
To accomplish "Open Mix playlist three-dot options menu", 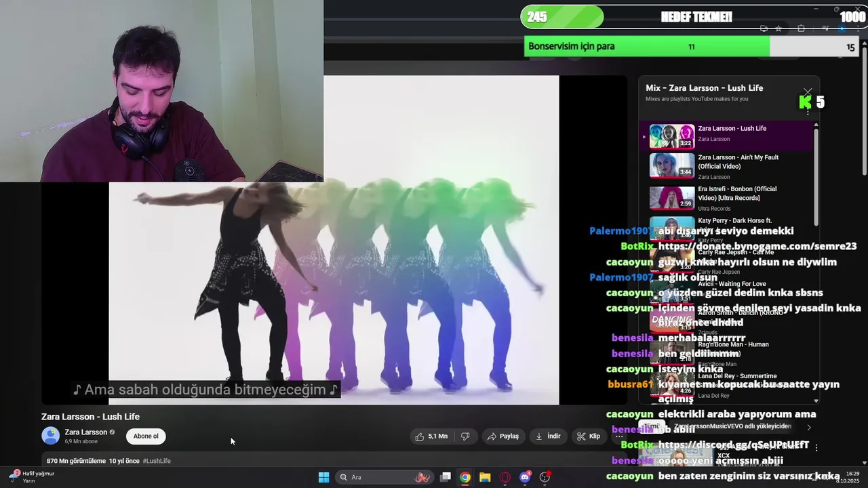I will [x=807, y=110].
